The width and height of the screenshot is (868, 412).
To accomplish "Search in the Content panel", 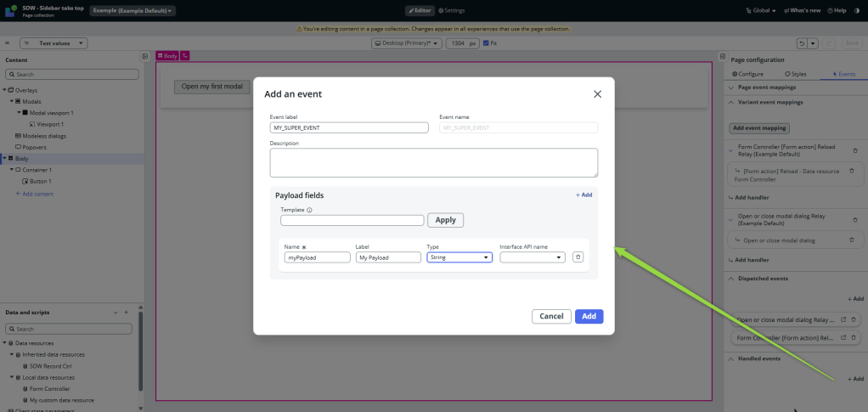I will click(x=72, y=74).
